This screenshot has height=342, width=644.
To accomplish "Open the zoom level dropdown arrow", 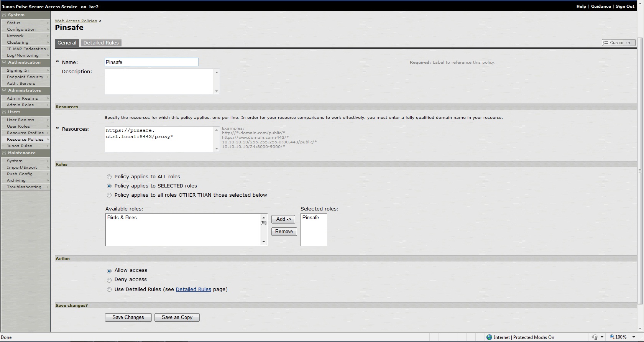I will coord(634,337).
